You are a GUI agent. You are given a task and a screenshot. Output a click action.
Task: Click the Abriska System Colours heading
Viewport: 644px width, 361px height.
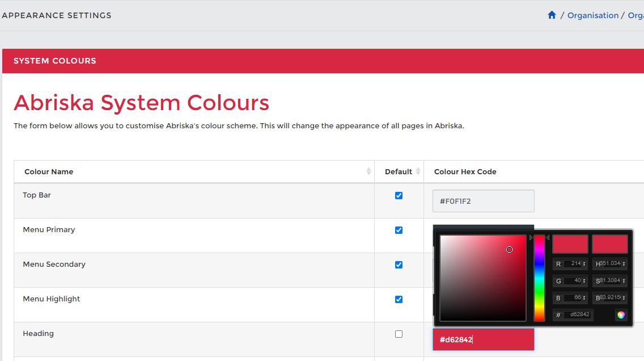(141, 103)
